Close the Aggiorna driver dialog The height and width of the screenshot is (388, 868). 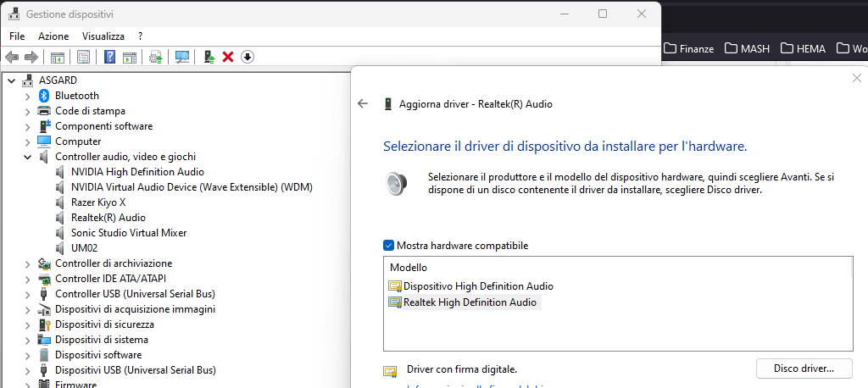point(857,78)
